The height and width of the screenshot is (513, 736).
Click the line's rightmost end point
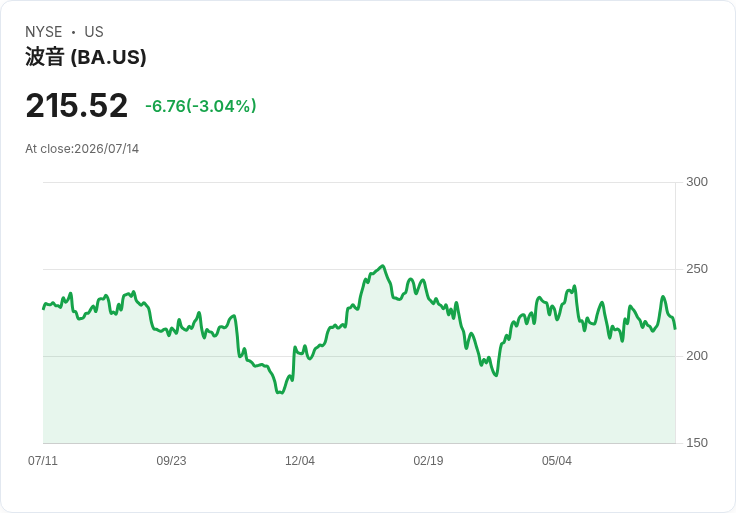tap(675, 329)
